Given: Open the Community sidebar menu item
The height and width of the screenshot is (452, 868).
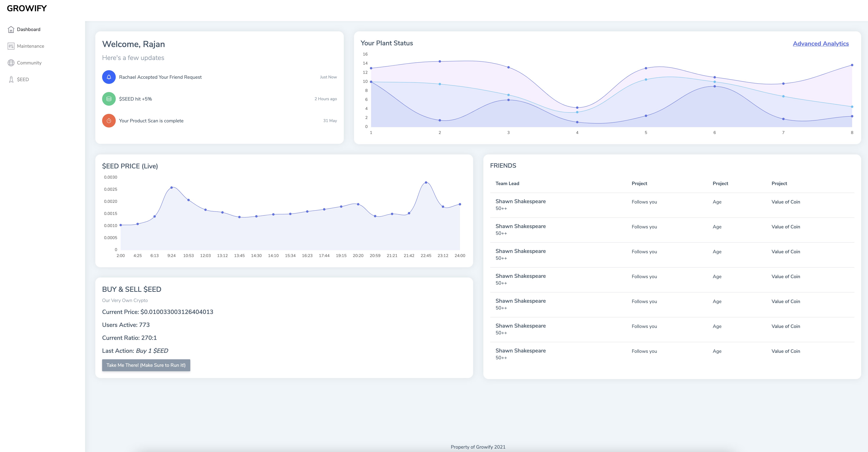Looking at the screenshot, I should (29, 63).
